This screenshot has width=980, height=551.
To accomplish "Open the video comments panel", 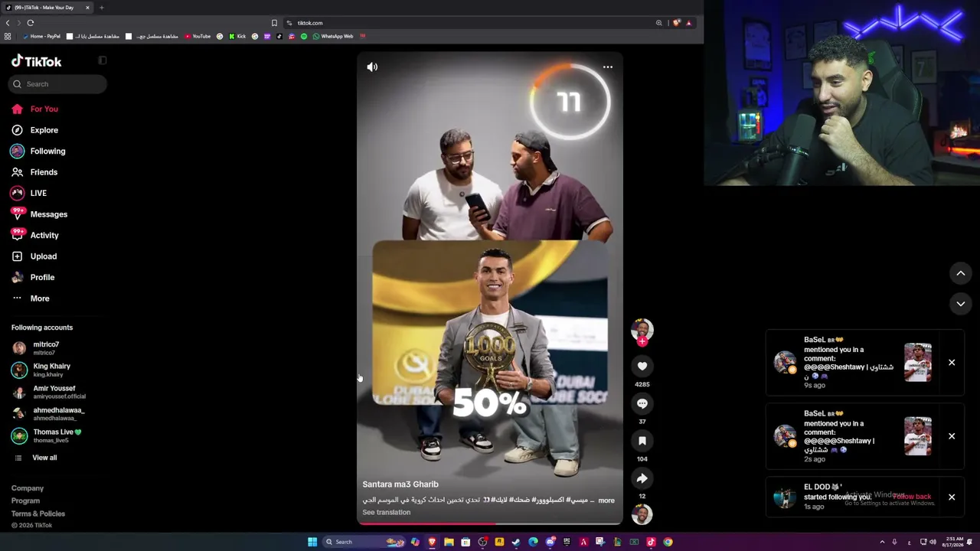I will pyautogui.click(x=642, y=403).
